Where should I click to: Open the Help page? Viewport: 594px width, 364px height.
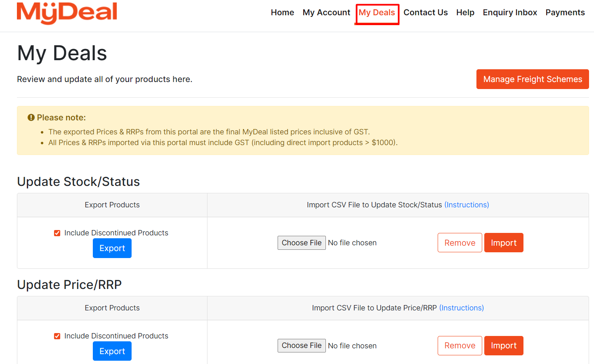pos(465,12)
